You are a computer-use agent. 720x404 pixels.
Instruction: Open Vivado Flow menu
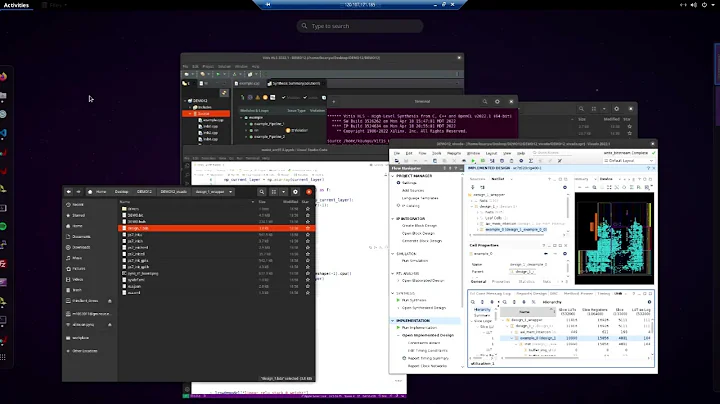(x=422, y=153)
